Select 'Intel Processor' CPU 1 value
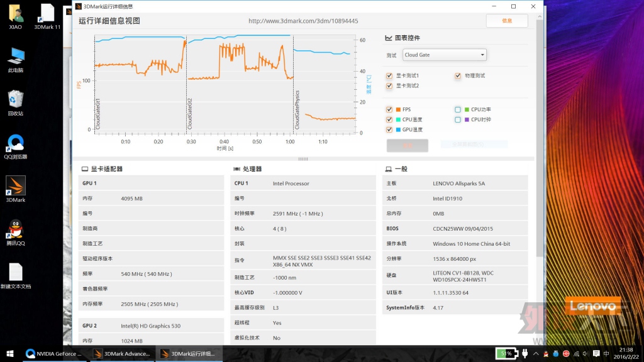Screen dimensions: 644x362 point(291,184)
